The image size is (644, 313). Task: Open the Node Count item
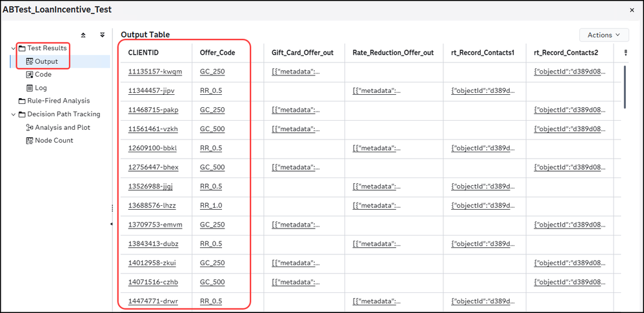[x=54, y=141]
